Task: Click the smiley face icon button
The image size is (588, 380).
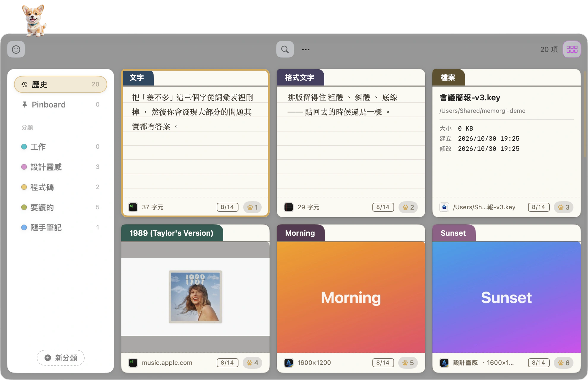Action: point(16,49)
